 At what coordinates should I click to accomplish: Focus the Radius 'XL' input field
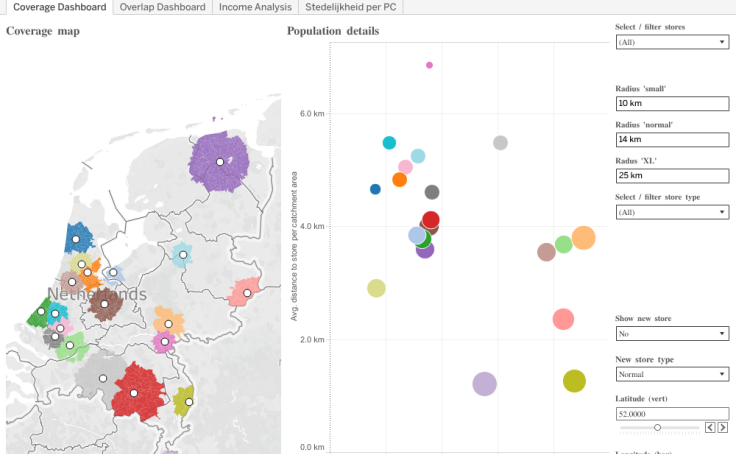(x=671, y=175)
